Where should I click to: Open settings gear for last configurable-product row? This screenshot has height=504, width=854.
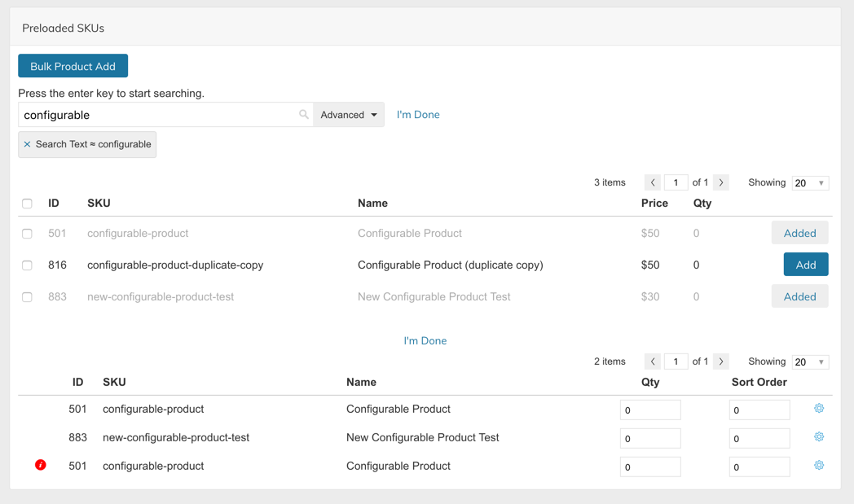click(819, 466)
